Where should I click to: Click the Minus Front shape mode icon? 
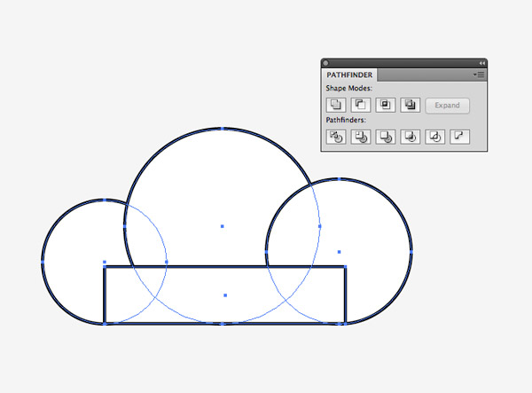(361, 105)
